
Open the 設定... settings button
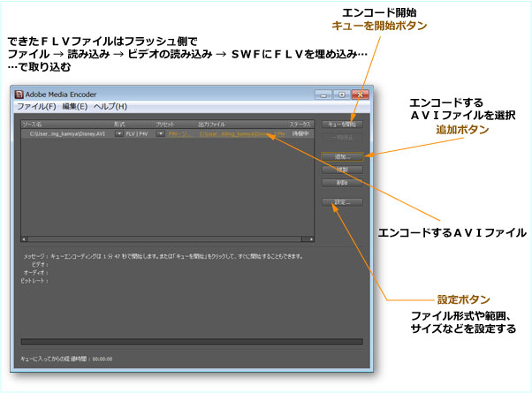pos(342,202)
